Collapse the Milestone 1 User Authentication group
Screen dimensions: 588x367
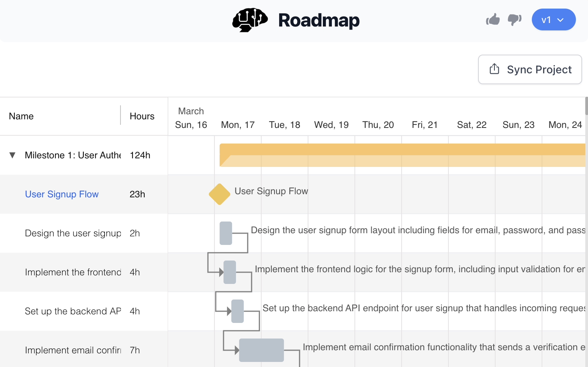(12, 155)
